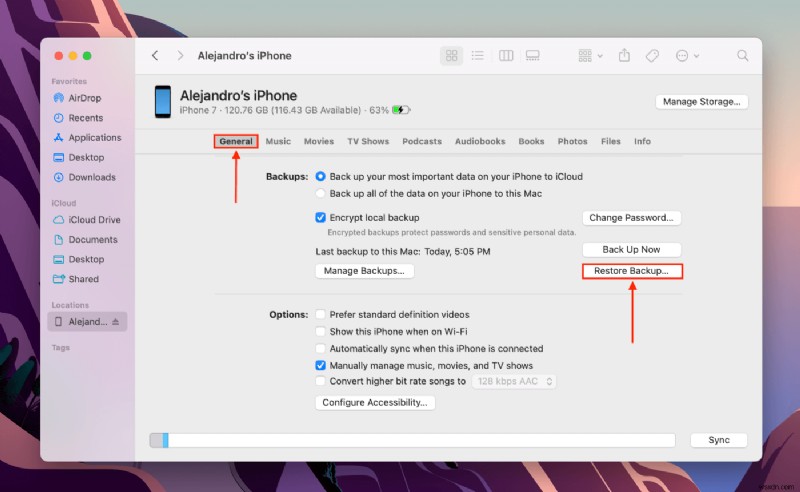800x492 pixels.
Task: Click the Tags toolbar icon
Action: point(652,56)
